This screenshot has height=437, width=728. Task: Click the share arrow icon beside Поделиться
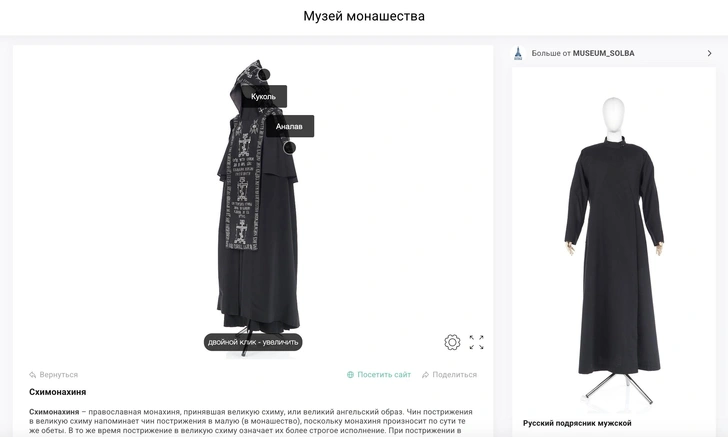click(x=425, y=375)
